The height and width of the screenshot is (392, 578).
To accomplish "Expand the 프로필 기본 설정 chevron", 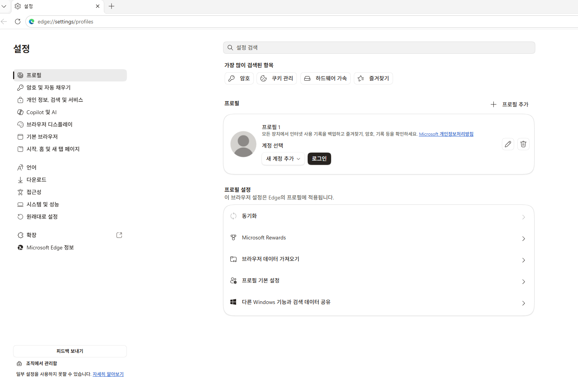I will [x=523, y=282].
